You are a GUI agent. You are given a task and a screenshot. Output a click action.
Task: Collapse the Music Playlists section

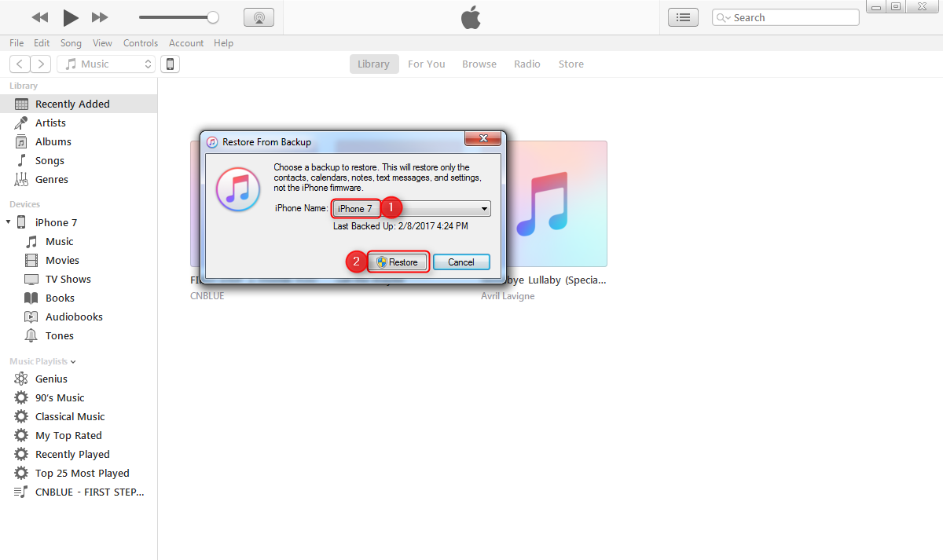click(73, 361)
